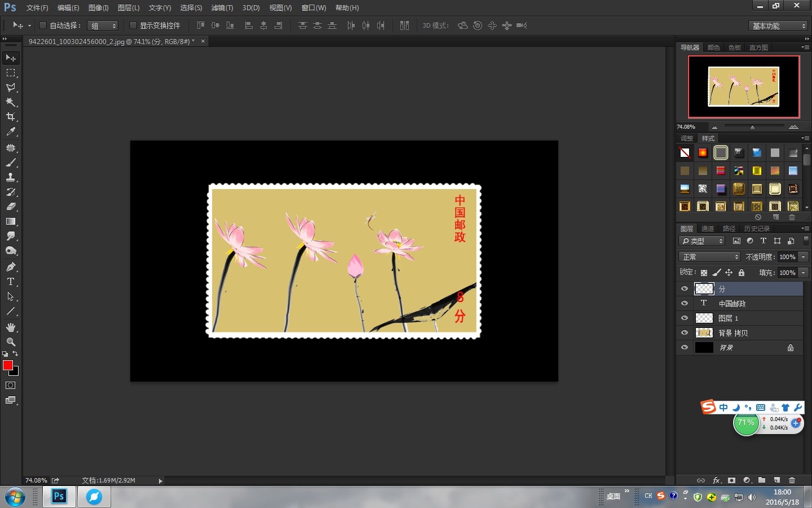Click the navigator preview thumbnail
Image resolution: width=812 pixels, height=508 pixels.
743,86
